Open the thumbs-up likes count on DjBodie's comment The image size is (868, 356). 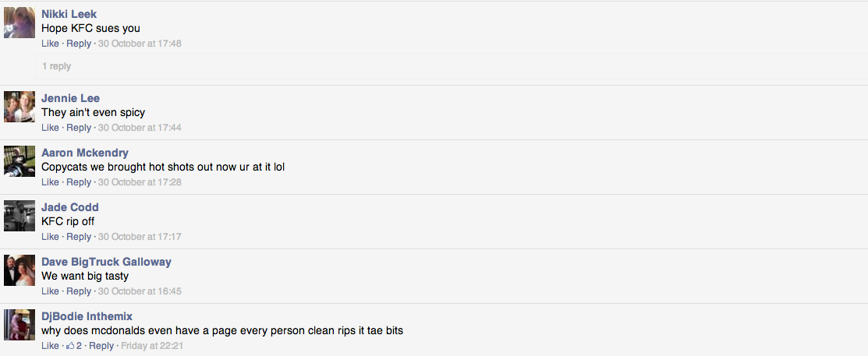point(73,346)
